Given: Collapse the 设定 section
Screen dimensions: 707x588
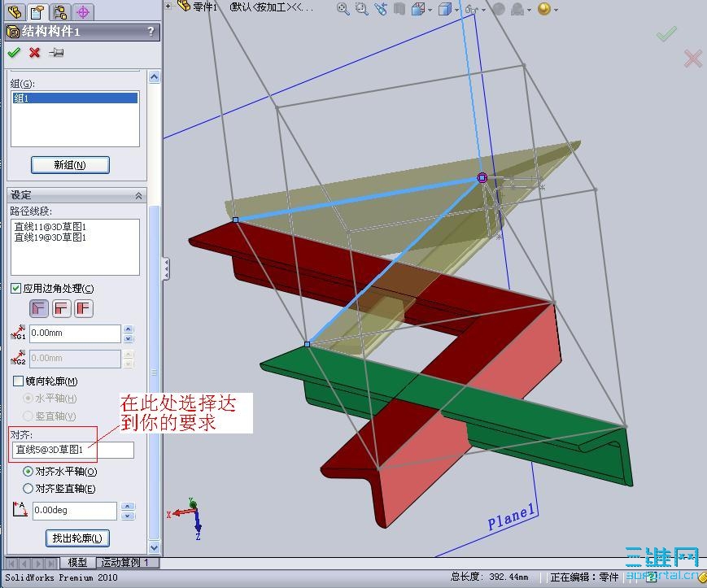Looking at the screenshot, I should tap(138, 195).
